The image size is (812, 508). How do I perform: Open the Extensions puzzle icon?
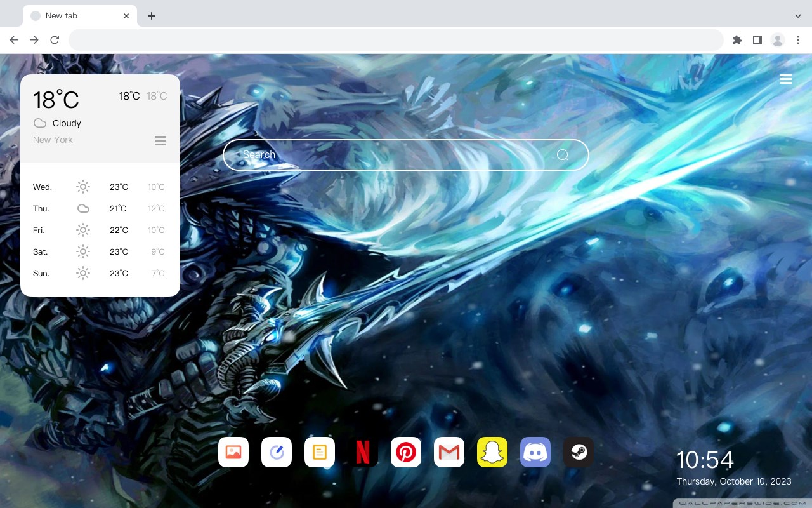coord(737,40)
